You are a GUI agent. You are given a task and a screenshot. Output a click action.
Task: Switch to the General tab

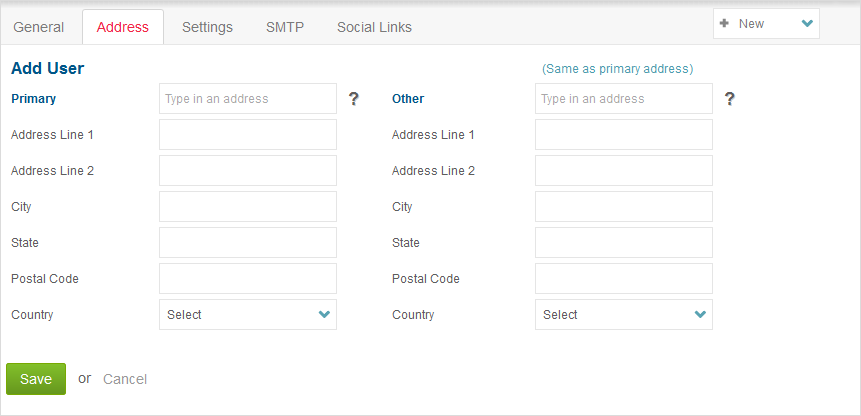39,27
